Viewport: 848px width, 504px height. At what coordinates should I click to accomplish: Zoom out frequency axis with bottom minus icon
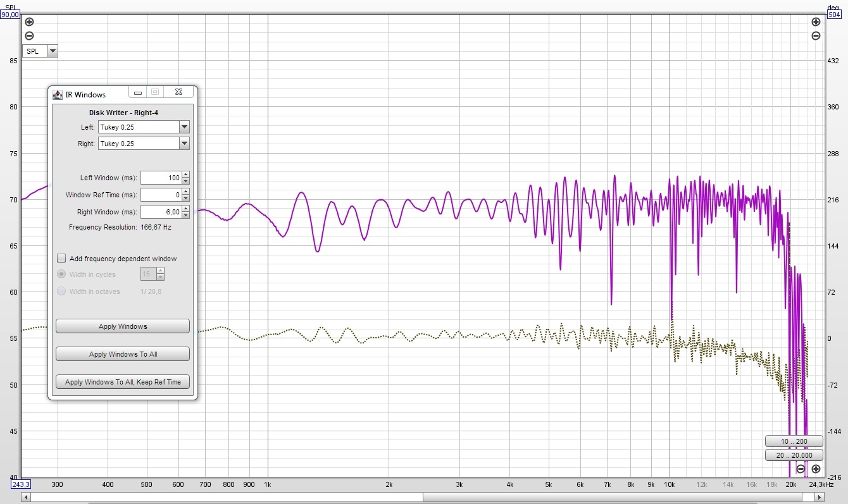pyautogui.click(x=801, y=469)
